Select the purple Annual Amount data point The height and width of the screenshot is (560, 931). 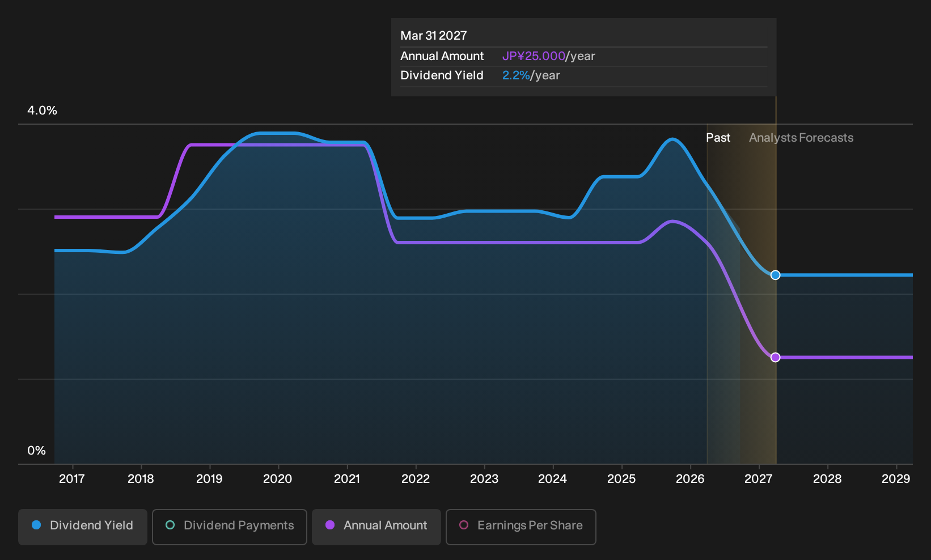pos(775,357)
